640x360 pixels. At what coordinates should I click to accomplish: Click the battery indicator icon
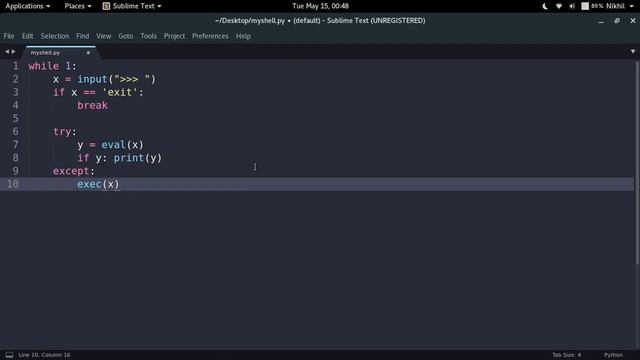point(585,6)
